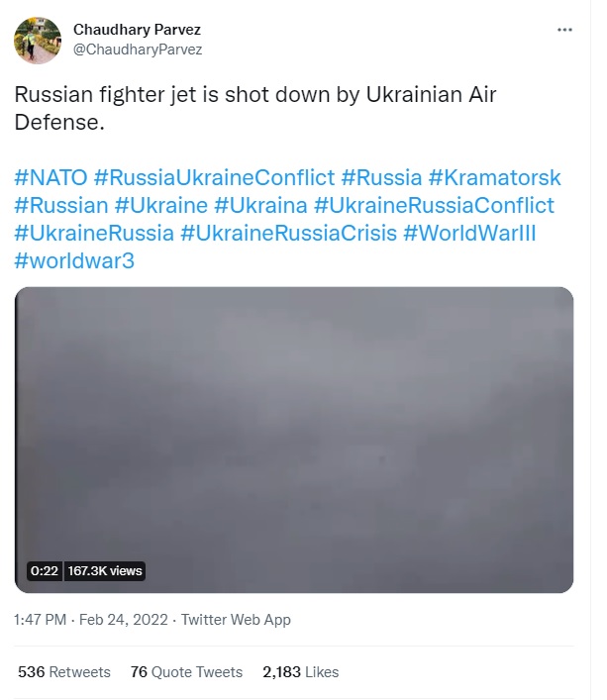
Task: Open Chaudhary Parvez profile picture
Action: (36, 41)
